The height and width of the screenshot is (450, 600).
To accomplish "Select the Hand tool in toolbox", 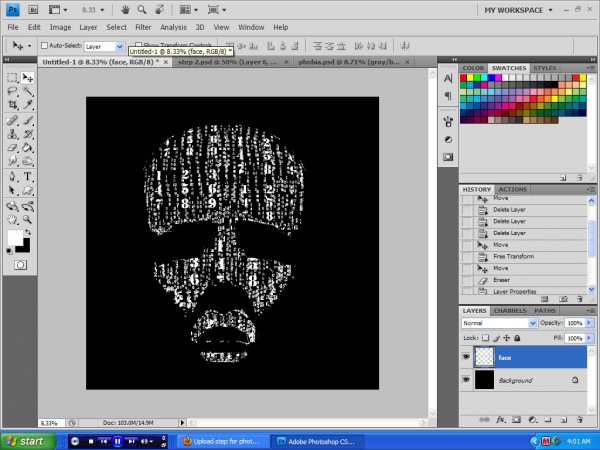I will click(x=12, y=219).
